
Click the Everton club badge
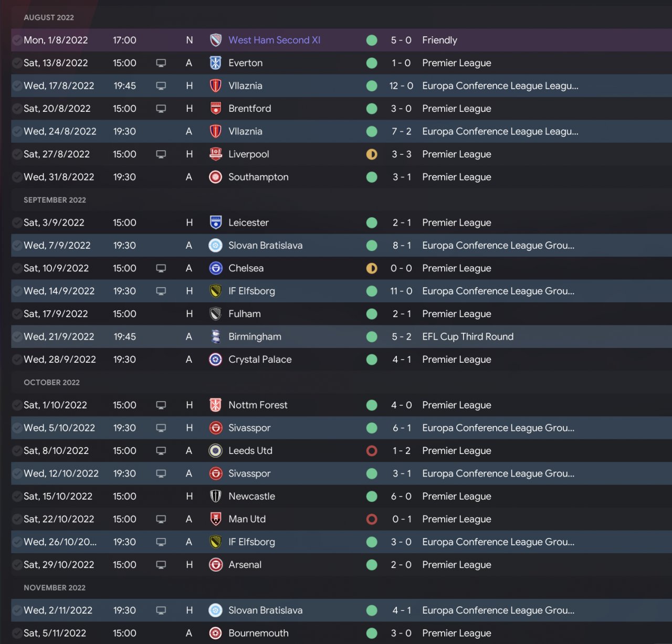[215, 63]
